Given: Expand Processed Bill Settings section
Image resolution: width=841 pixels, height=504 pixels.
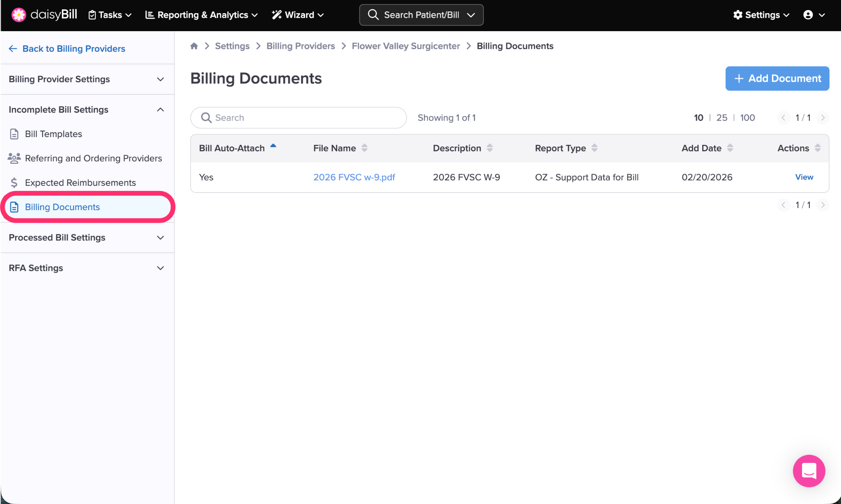Looking at the screenshot, I should point(161,238).
